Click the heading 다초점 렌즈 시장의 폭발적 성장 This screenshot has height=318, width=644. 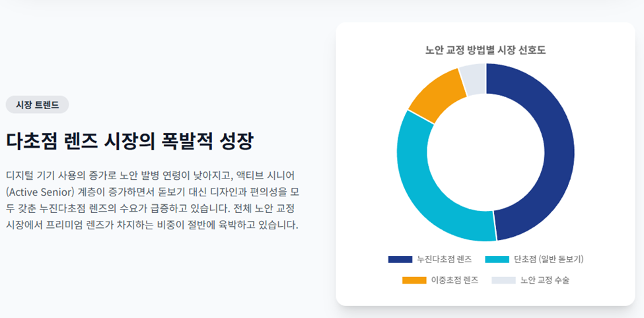129,141
